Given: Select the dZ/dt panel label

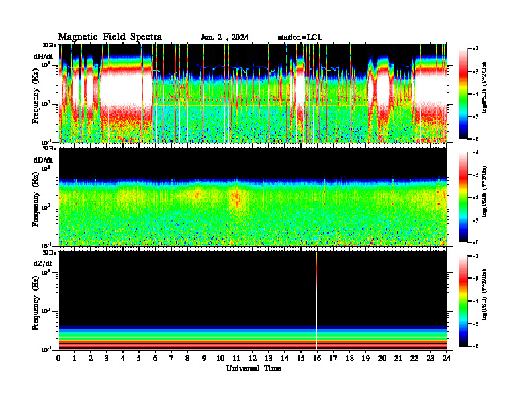Looking at the screenshot, I should 43,263.
